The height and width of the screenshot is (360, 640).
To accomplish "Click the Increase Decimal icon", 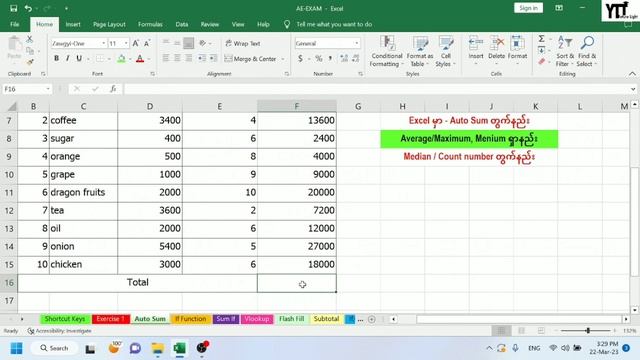I will [344, 58].
